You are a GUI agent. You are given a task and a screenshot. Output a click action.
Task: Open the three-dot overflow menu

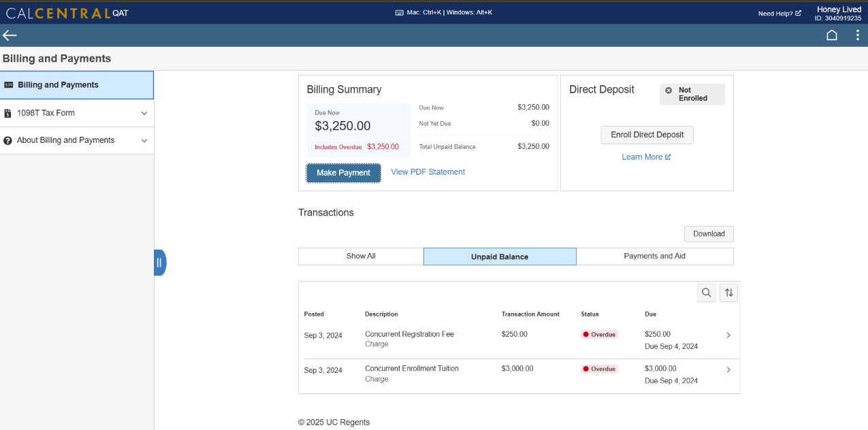858,35
